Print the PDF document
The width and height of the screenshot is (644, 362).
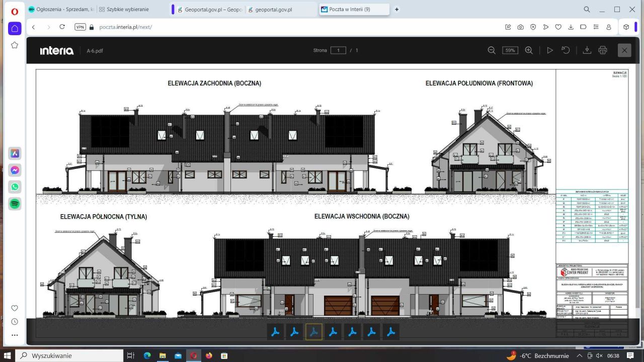tap(603, 50)
